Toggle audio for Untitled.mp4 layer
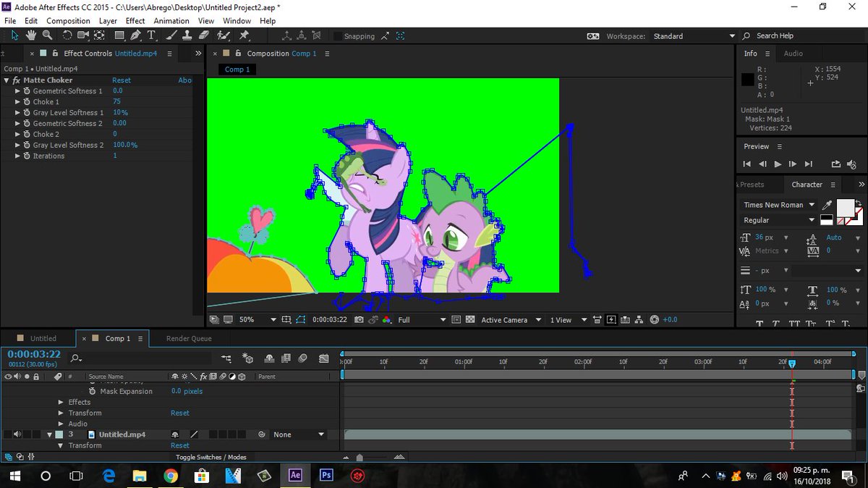 click(x=17, y=434)
